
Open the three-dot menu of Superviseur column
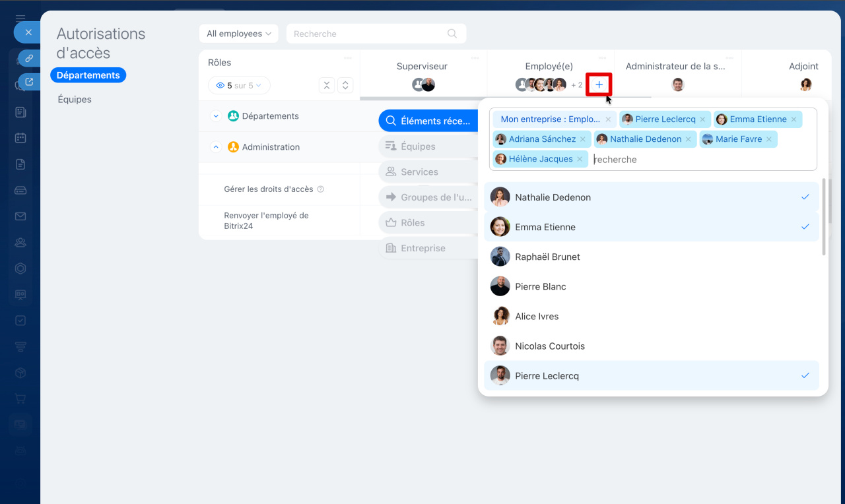pos(475,58)
